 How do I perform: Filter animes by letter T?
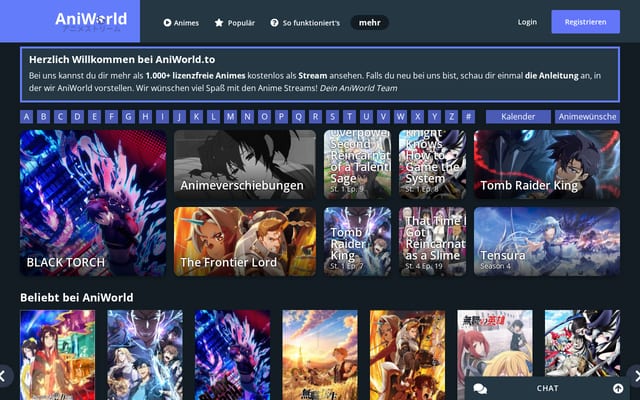tap(349, 117)
